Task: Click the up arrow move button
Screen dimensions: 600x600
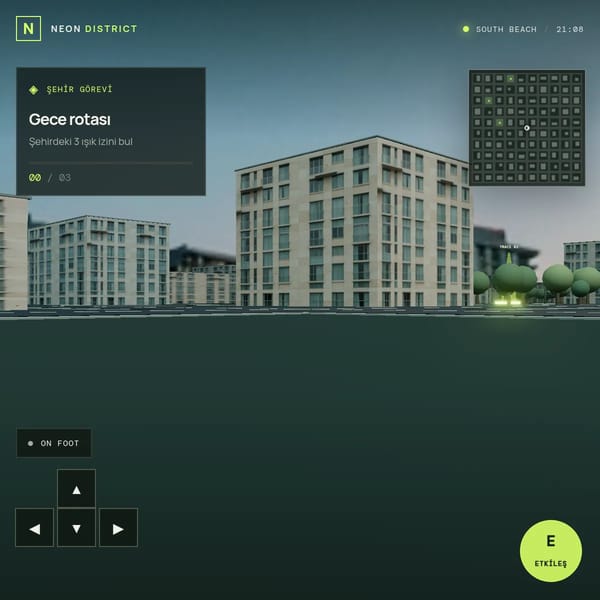Action: tap(77, 489)
